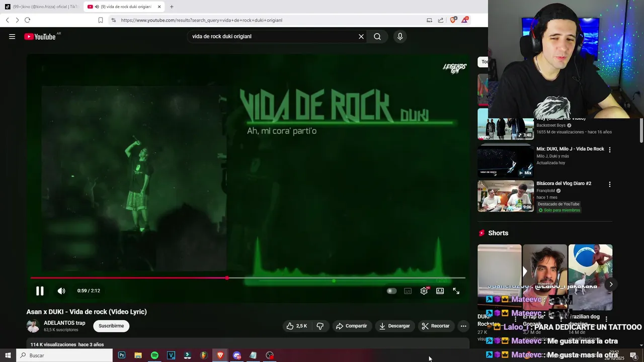
Task: Open Photoshop from the taskbar
Action: (122, 355)
